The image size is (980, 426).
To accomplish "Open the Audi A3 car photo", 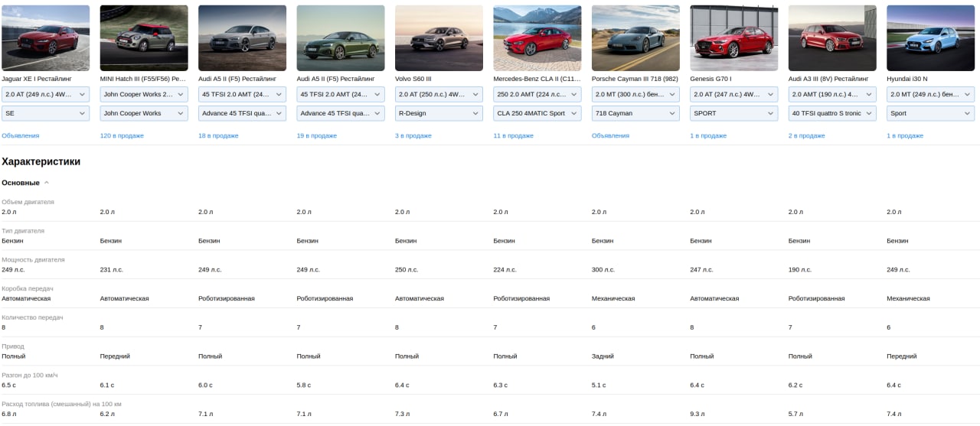I will point(832,38).
